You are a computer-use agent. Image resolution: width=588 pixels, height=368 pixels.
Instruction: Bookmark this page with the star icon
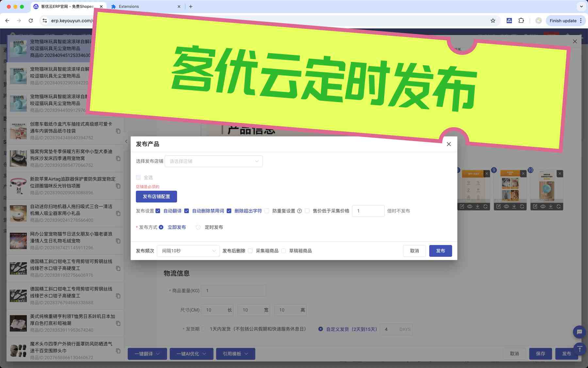pyautogui.click(x=493, y=21)
